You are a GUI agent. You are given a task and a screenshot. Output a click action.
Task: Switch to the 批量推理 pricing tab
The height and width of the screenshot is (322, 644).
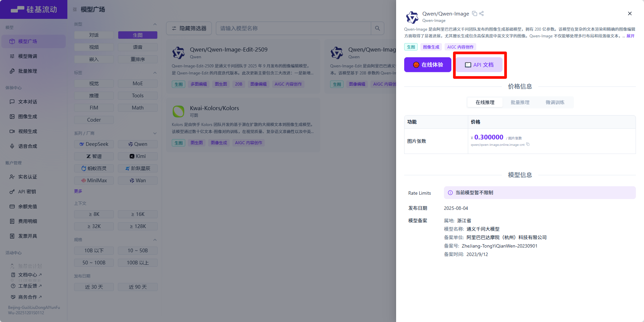tap(520, 102)
